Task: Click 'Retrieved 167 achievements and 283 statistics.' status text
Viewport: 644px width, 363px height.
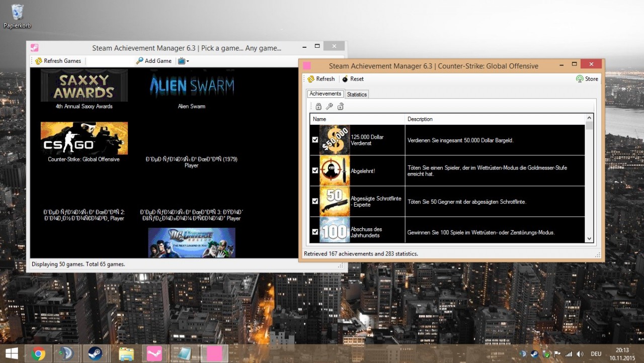Action: point(361,253)
